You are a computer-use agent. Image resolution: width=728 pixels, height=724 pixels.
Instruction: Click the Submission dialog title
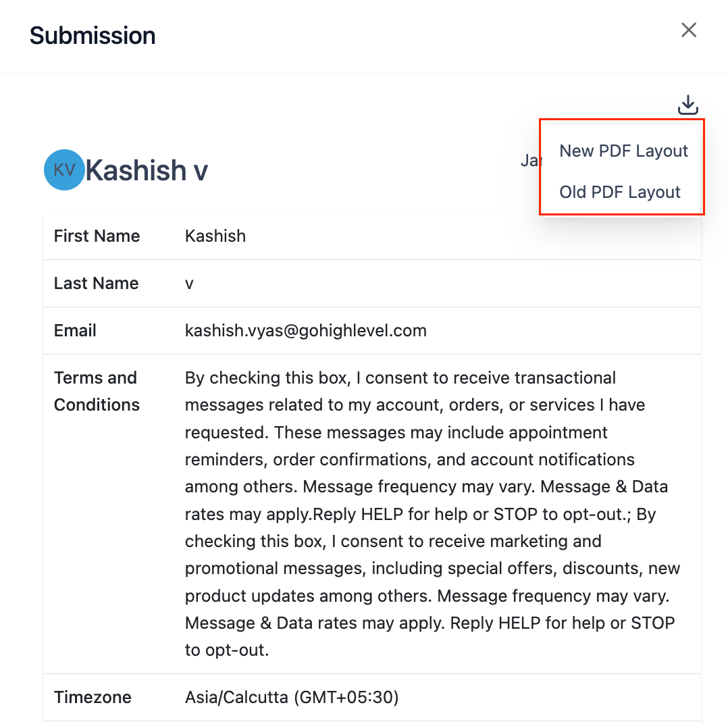click(x=93, y=35)
